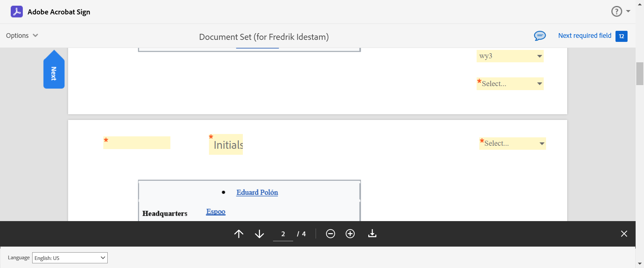
Task: Open the Eduard Polón link
Action: click(257, 193)
